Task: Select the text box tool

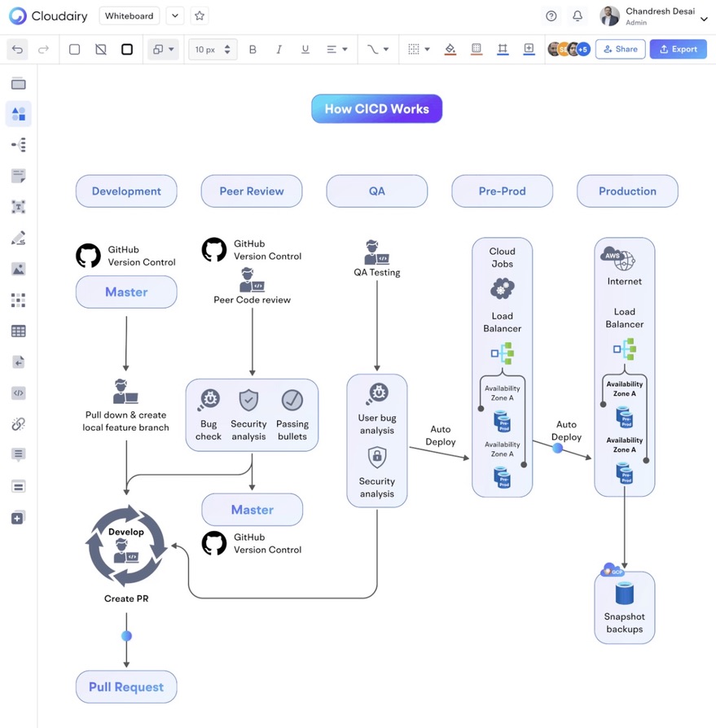Action: click(19, 207)
